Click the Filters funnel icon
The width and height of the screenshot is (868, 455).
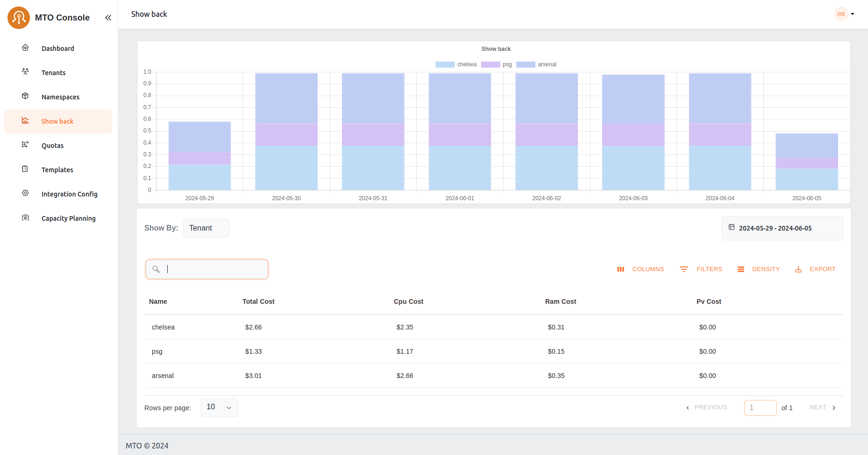click(684, 269)
